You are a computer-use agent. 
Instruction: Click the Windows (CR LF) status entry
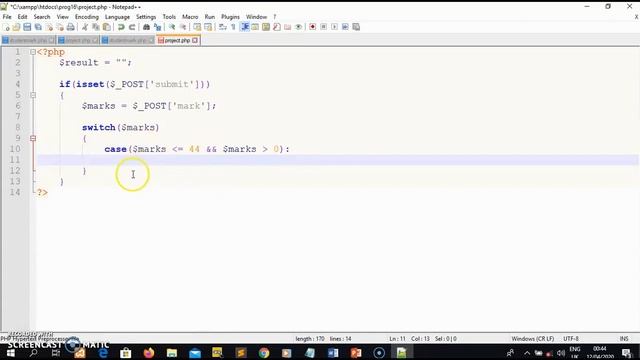click(533, 339)
